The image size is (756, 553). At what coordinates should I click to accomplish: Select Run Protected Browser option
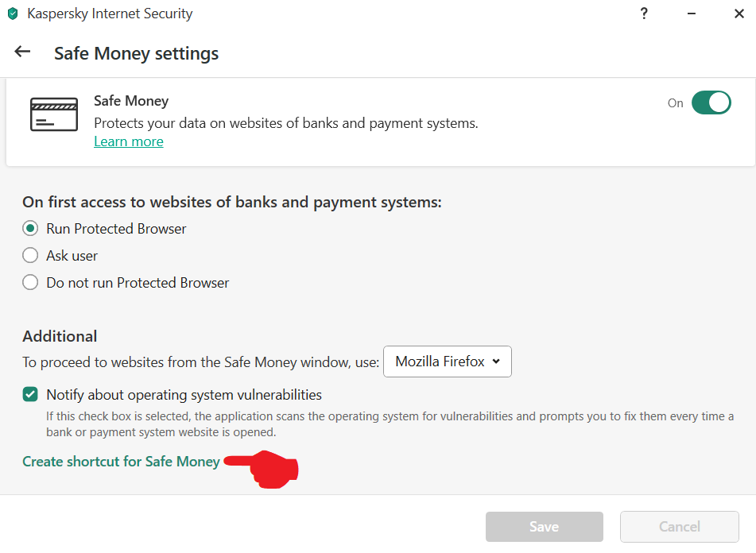click(x=30, y=229)
